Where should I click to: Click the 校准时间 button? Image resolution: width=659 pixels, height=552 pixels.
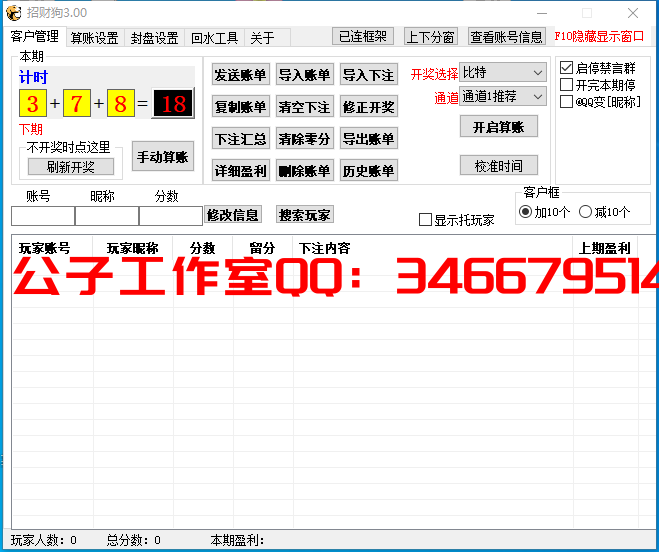[x=499, y=165]
